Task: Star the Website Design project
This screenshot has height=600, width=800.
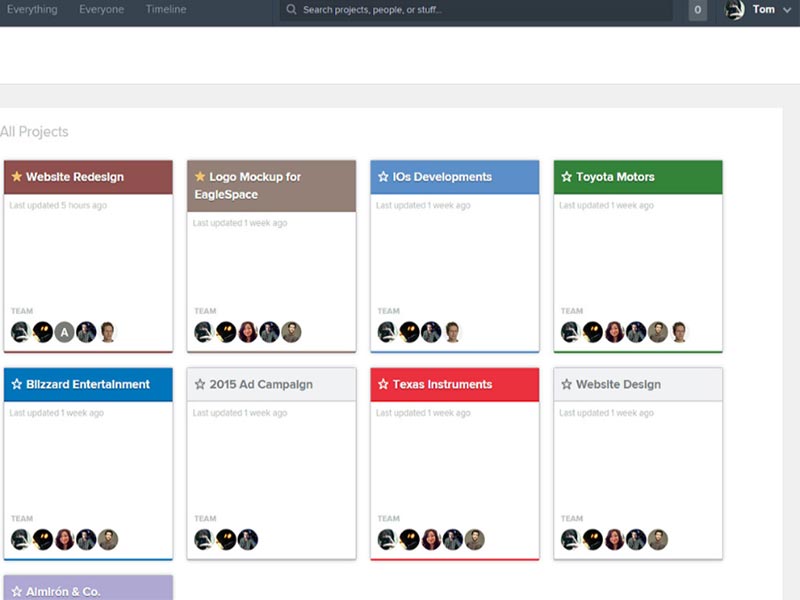Action: (566, 384)
